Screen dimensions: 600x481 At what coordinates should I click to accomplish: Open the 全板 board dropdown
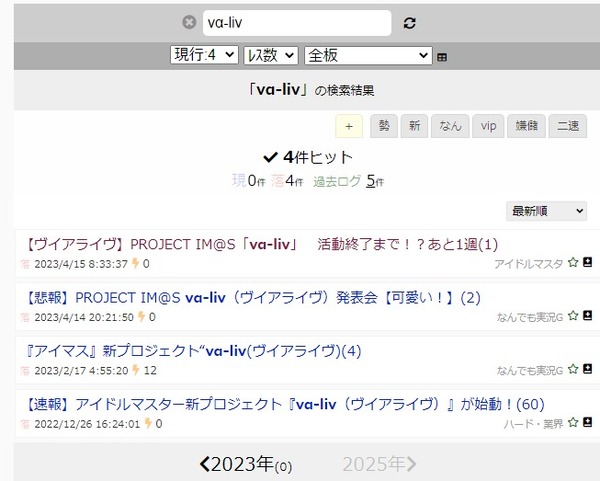click(368, 55)
